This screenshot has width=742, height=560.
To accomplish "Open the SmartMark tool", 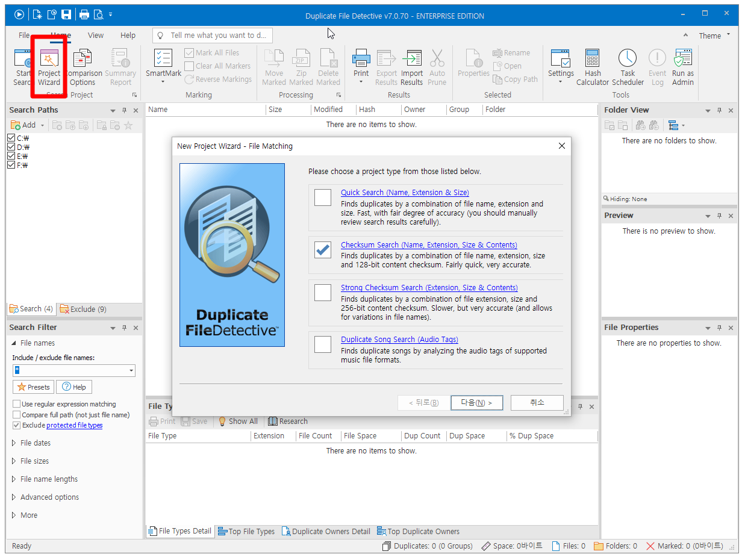I will [x=163, y=67].
